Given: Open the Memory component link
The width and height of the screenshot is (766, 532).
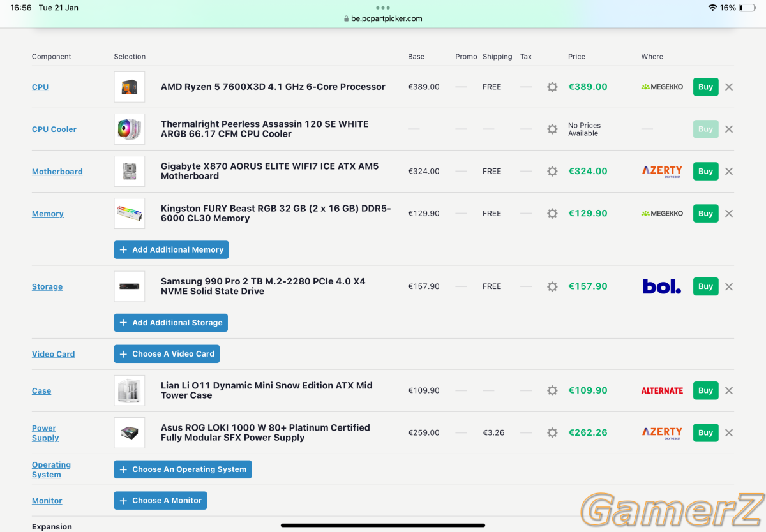Looking at the screenshot, I should [x=48, y=214].
